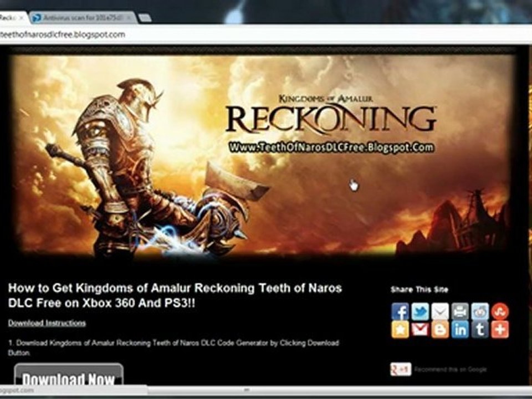Click the "Share This Site" heading

coord(420,290)
